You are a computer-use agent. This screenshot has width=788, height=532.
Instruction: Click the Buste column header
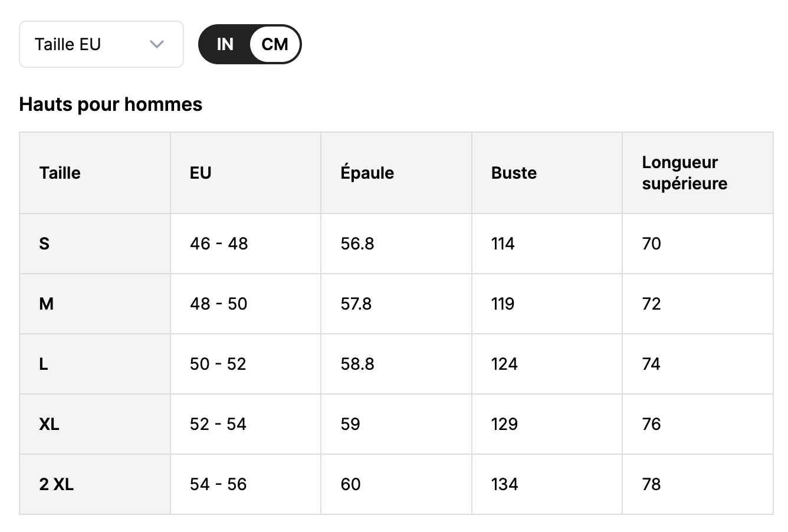coord(514,173)
